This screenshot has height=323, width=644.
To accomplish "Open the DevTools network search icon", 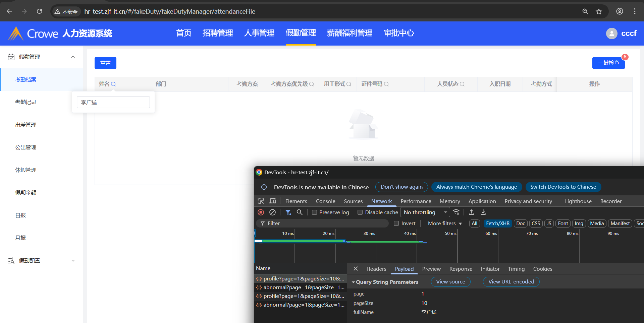I will (x=300, y=212).
